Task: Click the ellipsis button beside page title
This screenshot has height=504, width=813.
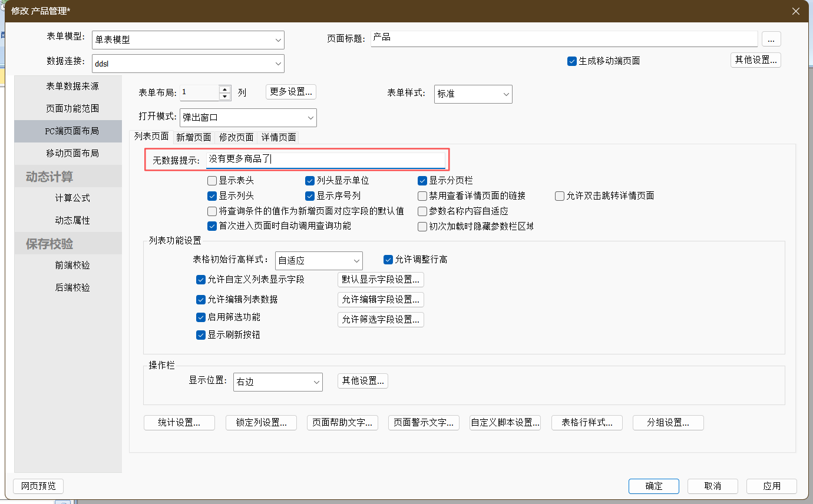Action: 771,39
